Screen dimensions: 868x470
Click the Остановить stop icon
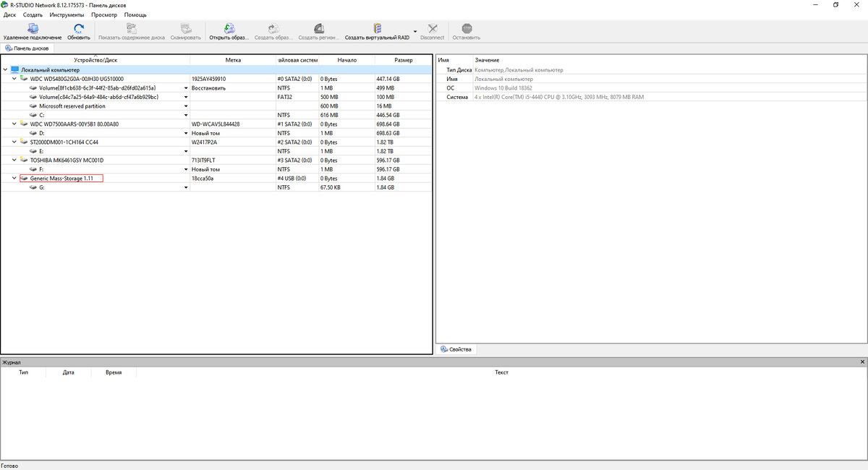[x=467, y=28]
